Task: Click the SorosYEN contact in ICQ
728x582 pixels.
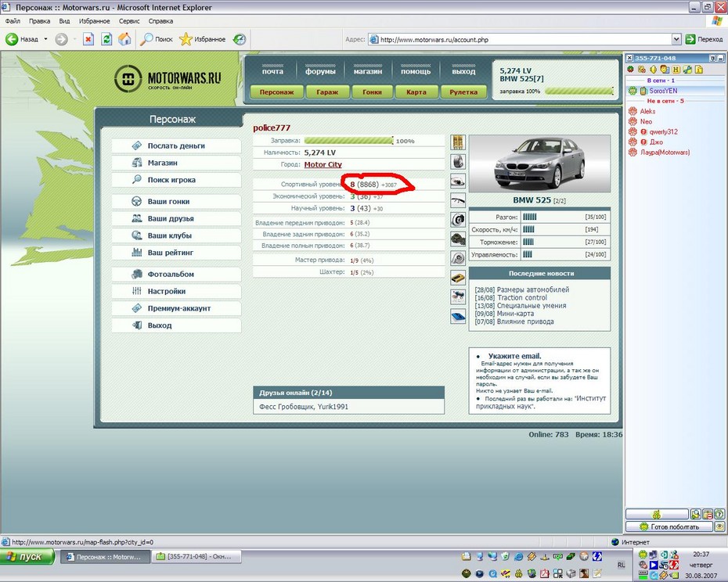Action: click(663, 91)
